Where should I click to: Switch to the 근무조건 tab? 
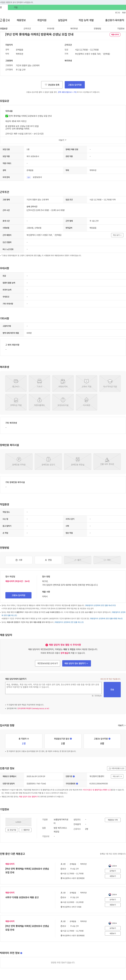point(27,29)
